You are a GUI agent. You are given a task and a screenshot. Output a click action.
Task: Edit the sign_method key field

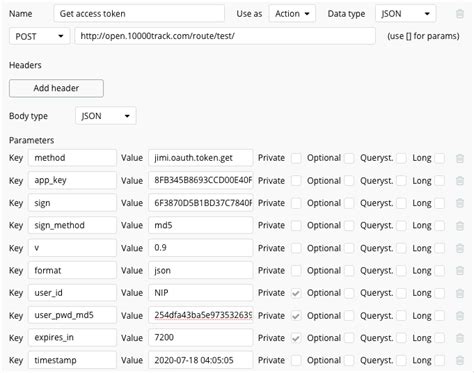click(x=72, y=225)
